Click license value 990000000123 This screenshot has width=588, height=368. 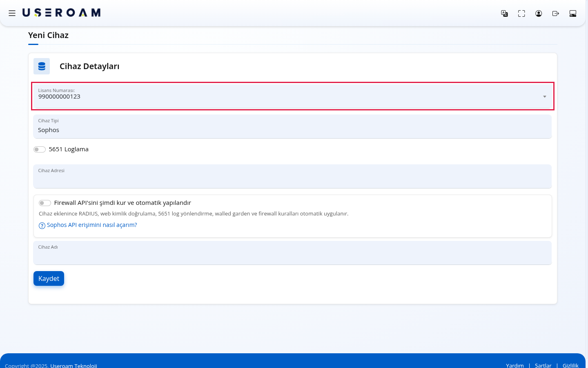[x=59, y=96]
